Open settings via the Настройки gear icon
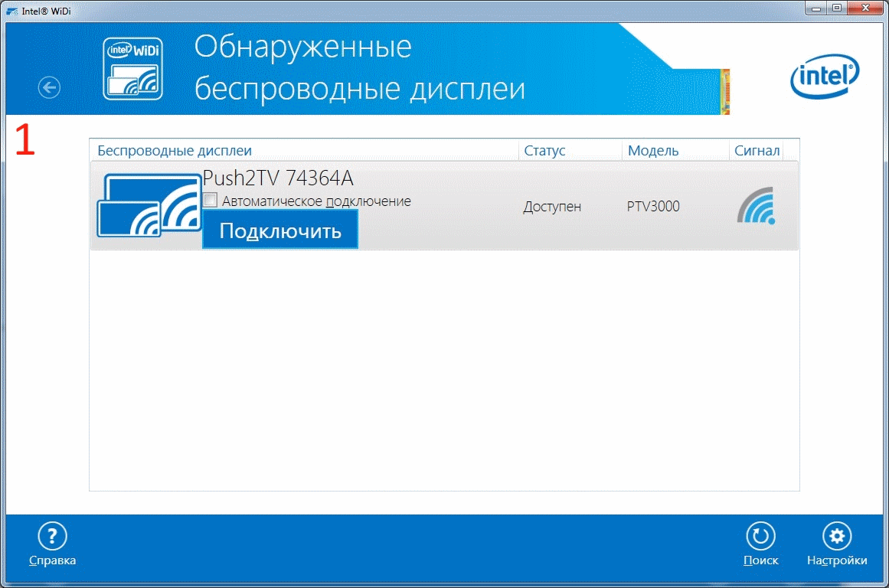 point(837,536)
